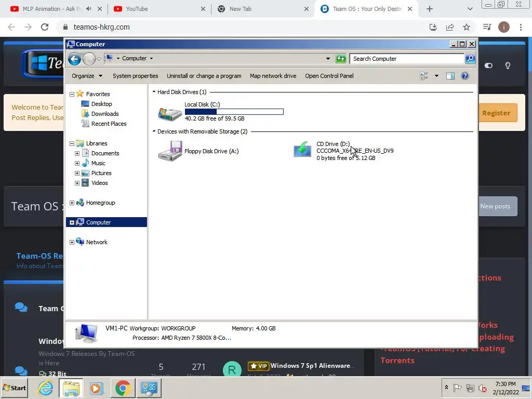Collapse the Libraries tree node

[72, 143]
